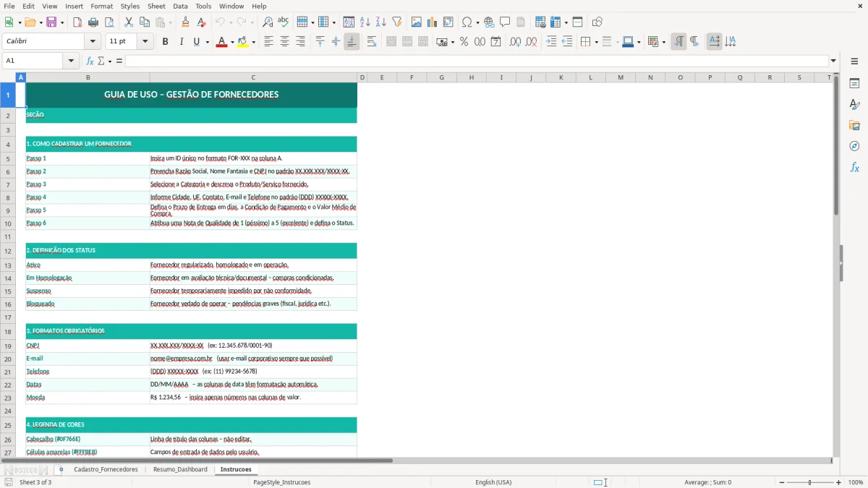Insert Image toolbar icon
This screenshot has width=868, height=488.
click(x=416, y=22)
